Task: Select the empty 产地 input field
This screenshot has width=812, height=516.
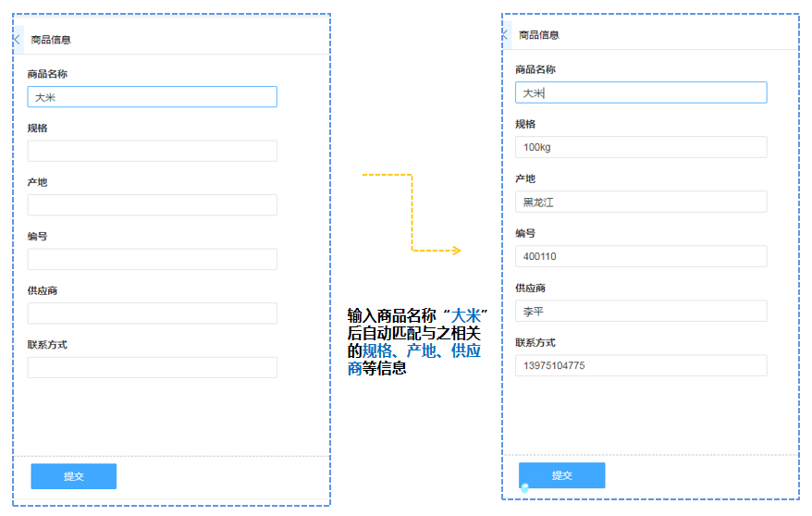Action: (x=152, y=205)
